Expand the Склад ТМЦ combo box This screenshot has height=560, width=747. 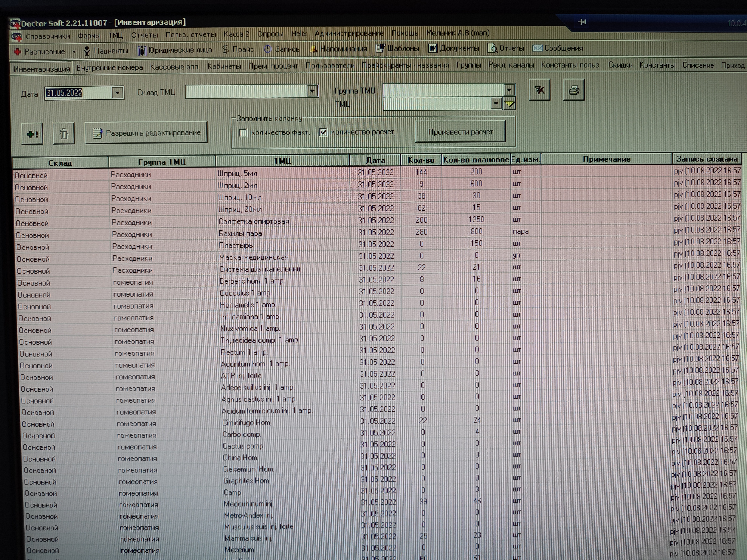[x=312, y=91]
